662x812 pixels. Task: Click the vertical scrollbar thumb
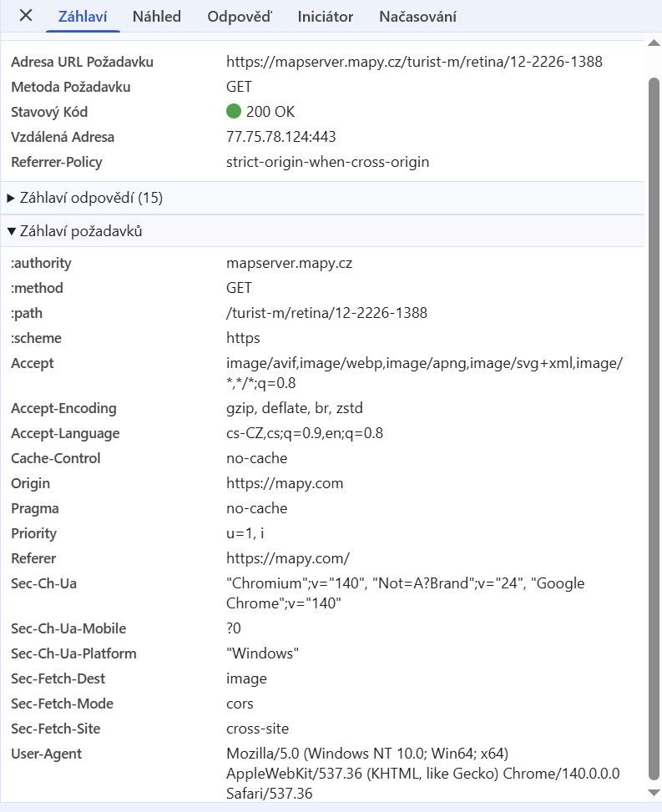(654, 417)
